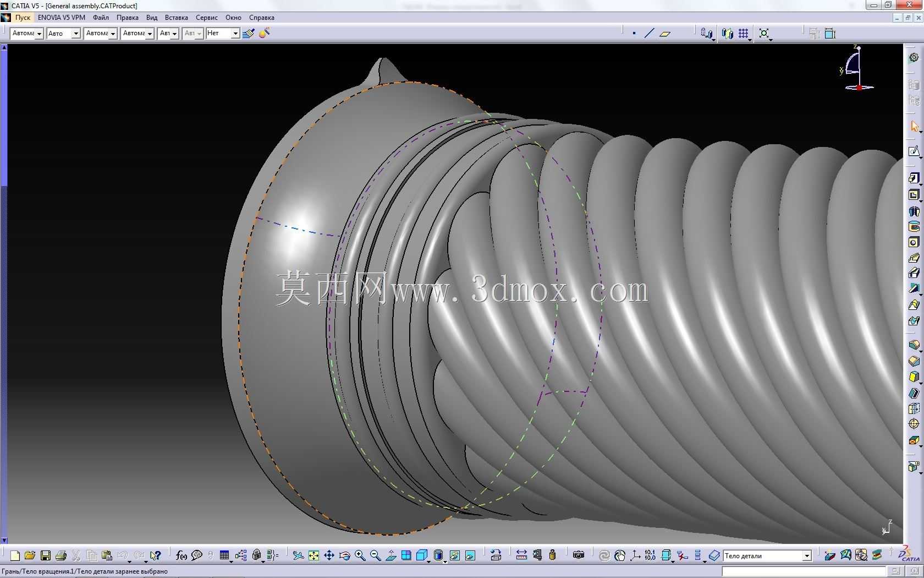This screenshot has height=578, width=924.
Task: Click the painter brush icon
Action: click(249, 34)
